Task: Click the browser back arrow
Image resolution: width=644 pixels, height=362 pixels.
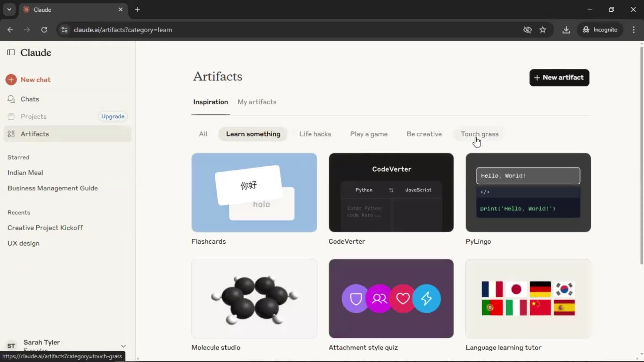Action: click(x=10, y=30)
